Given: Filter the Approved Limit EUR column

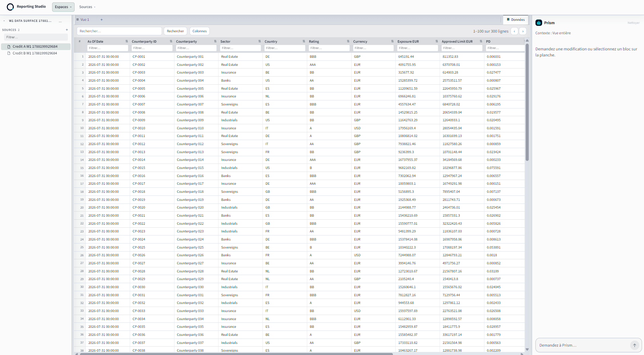Looking at the screenshot, I should (462, 48).
